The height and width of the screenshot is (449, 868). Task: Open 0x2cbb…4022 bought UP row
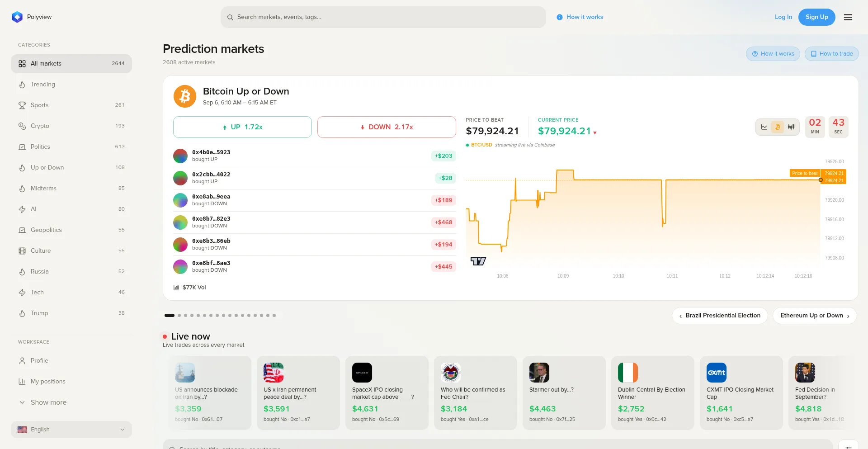315,178
